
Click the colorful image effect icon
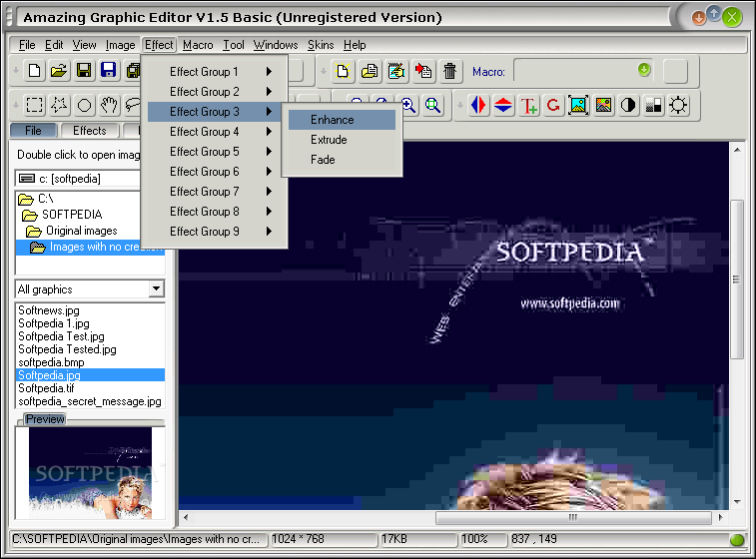coord(603,105)
